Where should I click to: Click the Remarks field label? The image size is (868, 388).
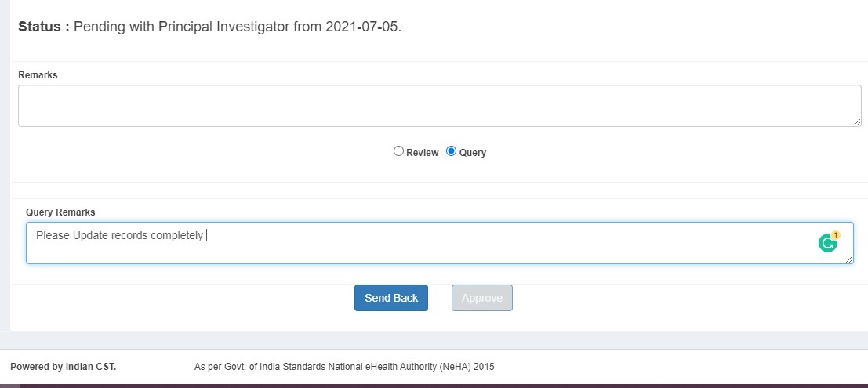point(38,75)
